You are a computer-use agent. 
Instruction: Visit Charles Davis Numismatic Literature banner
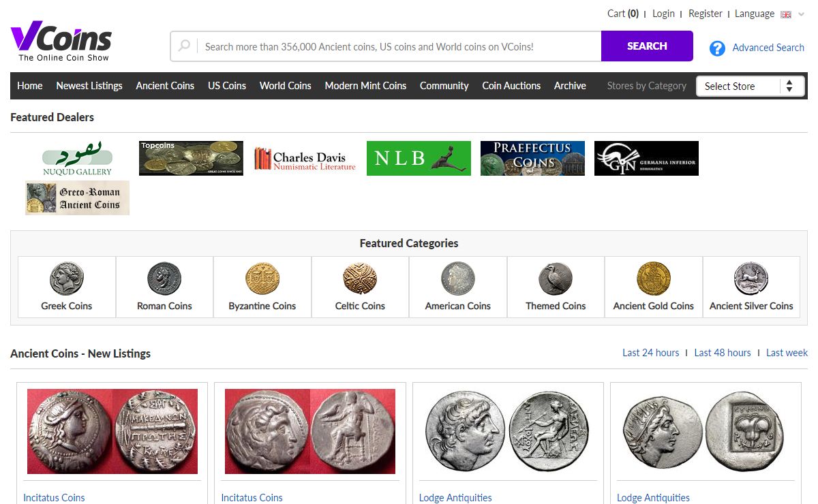305,158
